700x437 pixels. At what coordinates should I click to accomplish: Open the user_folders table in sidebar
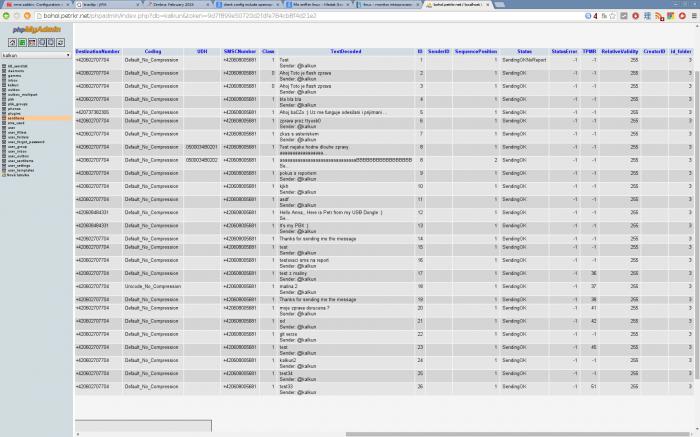18,137
